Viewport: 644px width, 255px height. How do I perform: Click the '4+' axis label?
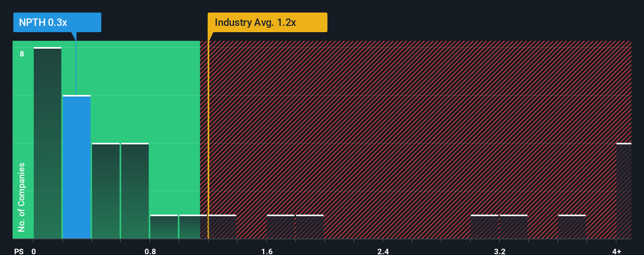tap(617, 251)
